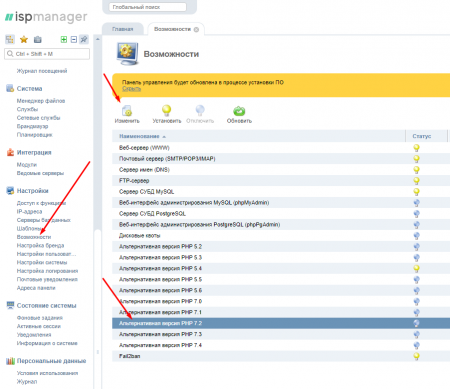This screenshot has width=450, height=389.
Task: Focus the Глобальный поиск field
Action: coord(148,7)
